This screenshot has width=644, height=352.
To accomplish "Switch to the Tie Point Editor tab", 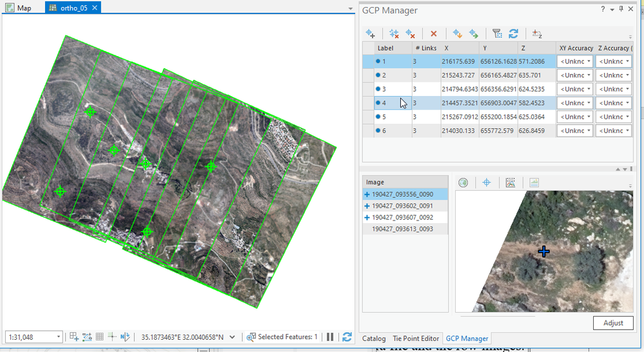I will coord(416,338).
